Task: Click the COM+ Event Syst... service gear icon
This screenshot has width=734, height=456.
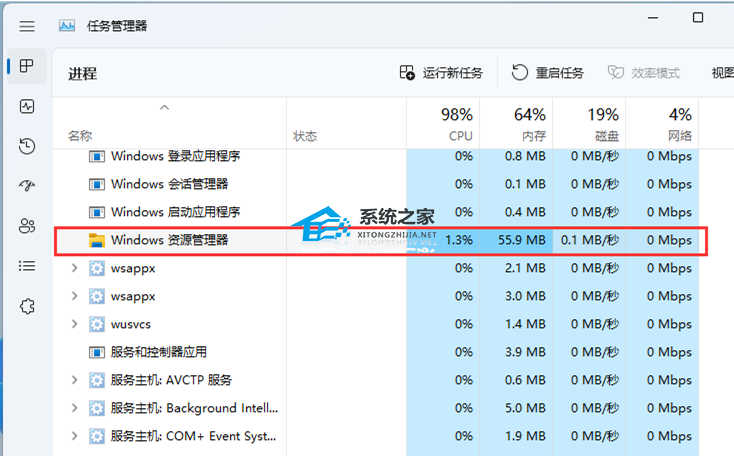Action: click(96, 436)
